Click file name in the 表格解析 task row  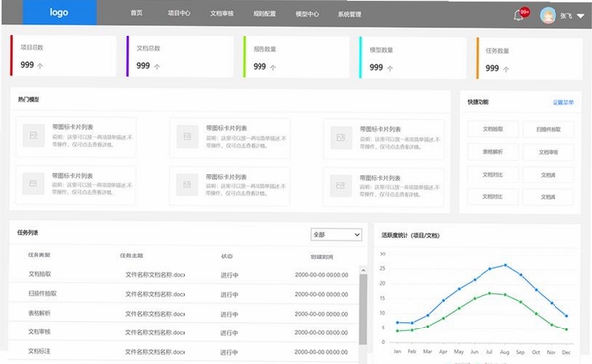[x=155, y=314]
